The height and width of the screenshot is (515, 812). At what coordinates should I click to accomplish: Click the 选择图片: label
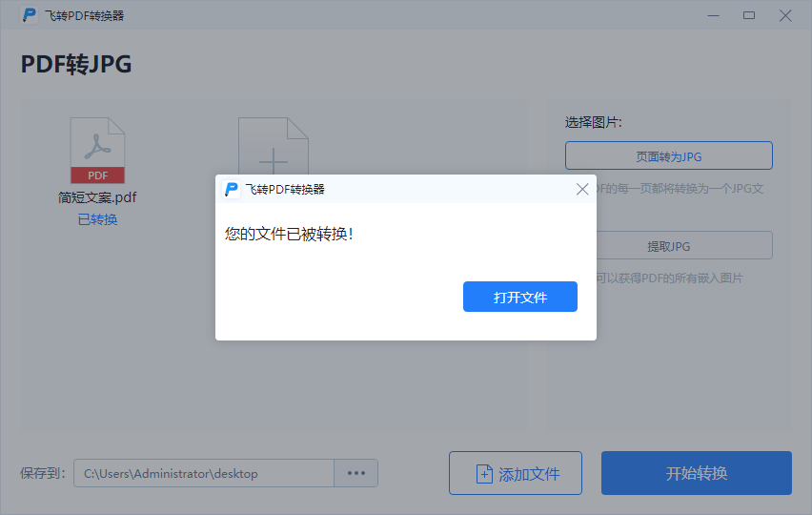(593, 122)
